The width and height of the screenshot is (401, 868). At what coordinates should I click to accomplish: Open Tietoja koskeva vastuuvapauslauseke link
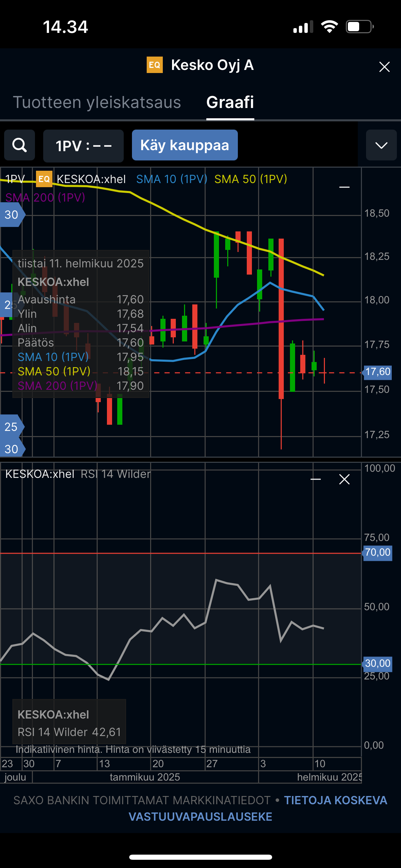(258, 808)
